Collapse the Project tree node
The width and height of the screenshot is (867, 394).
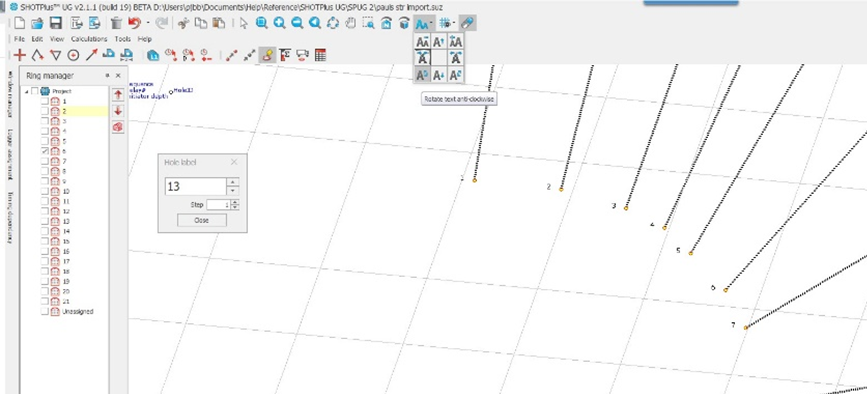tap(27, 91)
